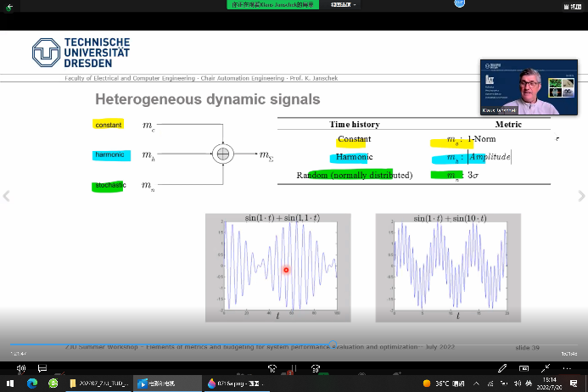Screen dimensions: 588x392
Task: Open the 202207 folder taskbar item
Action: coord(98,384)
